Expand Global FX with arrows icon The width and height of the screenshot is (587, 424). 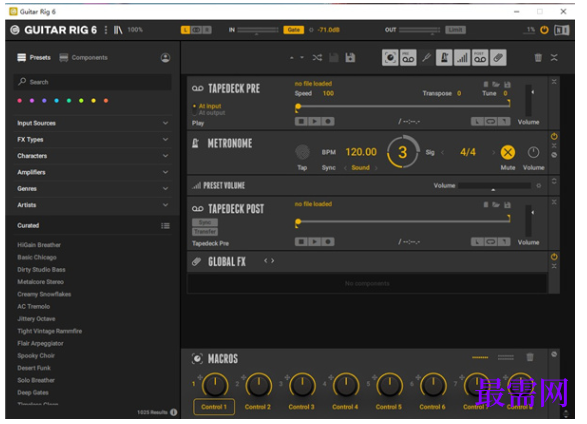coord(269,261)
